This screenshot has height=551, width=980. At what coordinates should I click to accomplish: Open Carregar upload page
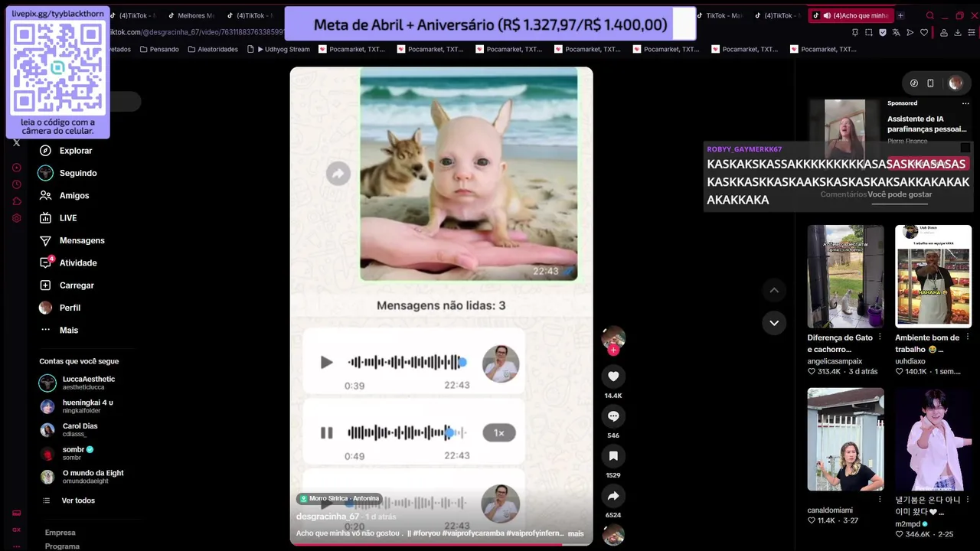tap(67, 285)
